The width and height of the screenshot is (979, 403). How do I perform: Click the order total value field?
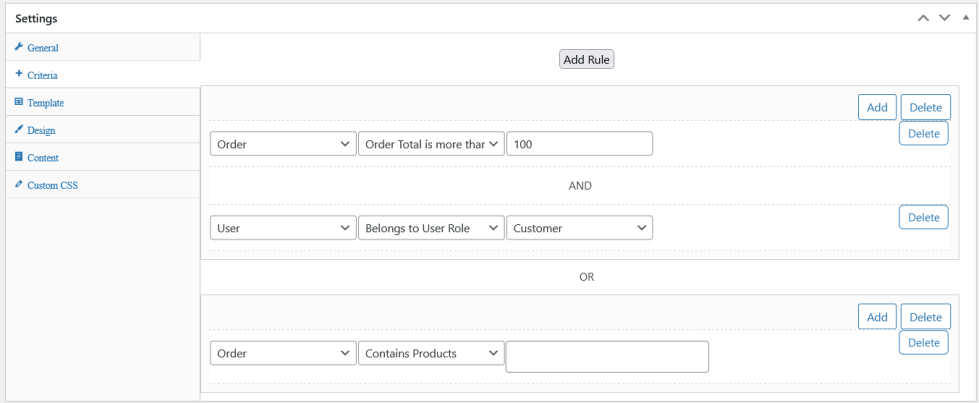(x=579, y=144)
